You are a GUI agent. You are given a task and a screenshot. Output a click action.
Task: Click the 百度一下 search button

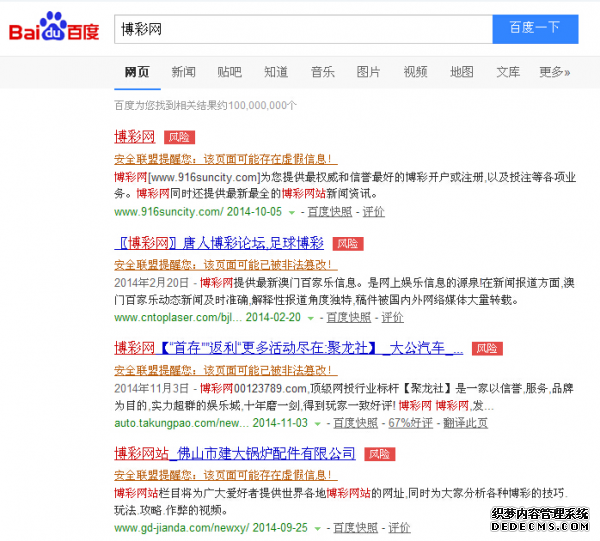coord(535,29)
